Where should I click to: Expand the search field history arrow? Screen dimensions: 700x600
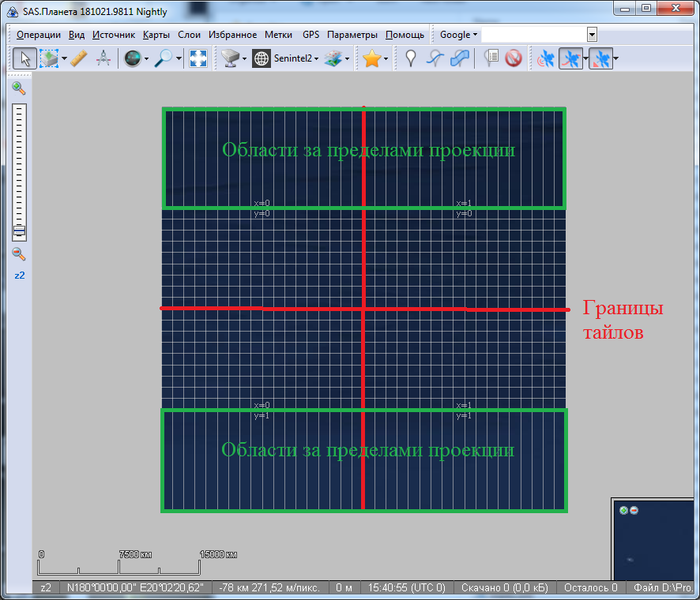pyautogui.click(x=592, y=35)
